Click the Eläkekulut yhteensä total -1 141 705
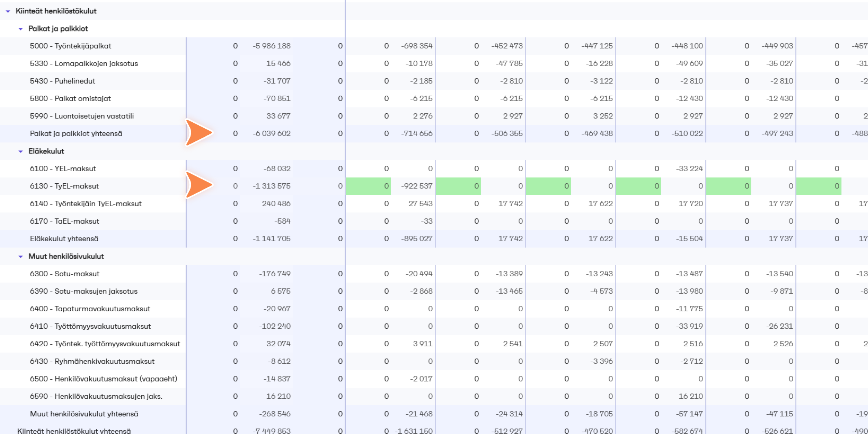 272,239
